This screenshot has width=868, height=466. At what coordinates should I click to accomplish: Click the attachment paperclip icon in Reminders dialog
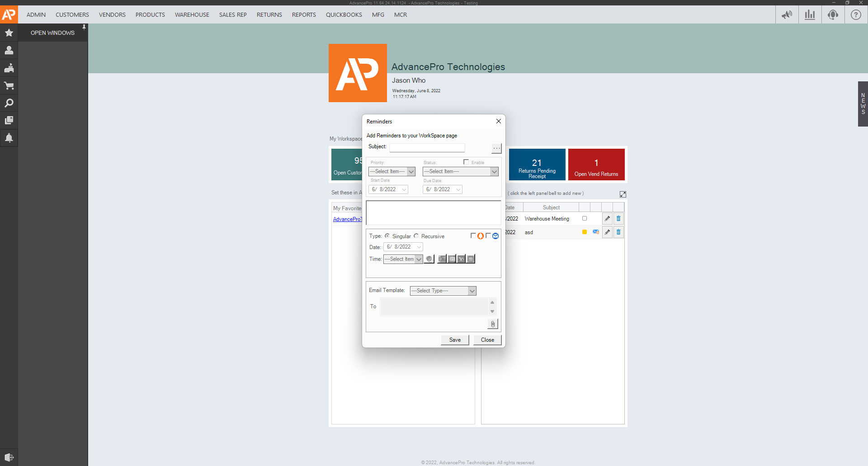[493, 324]
